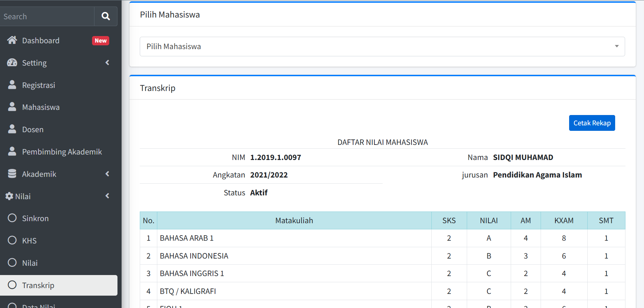Focus the sidebar Search field
Screen dimensions: 644x308
click(x=46, y=16)
